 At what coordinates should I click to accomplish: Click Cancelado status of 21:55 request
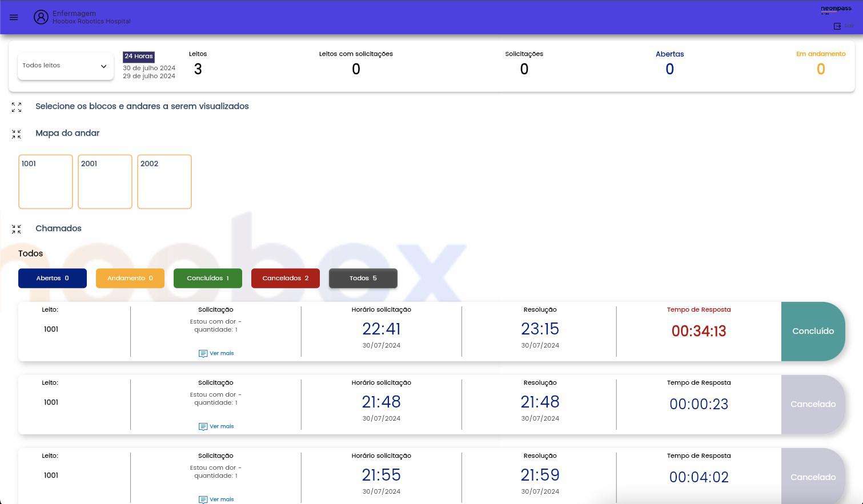click(x=813, y=477)
